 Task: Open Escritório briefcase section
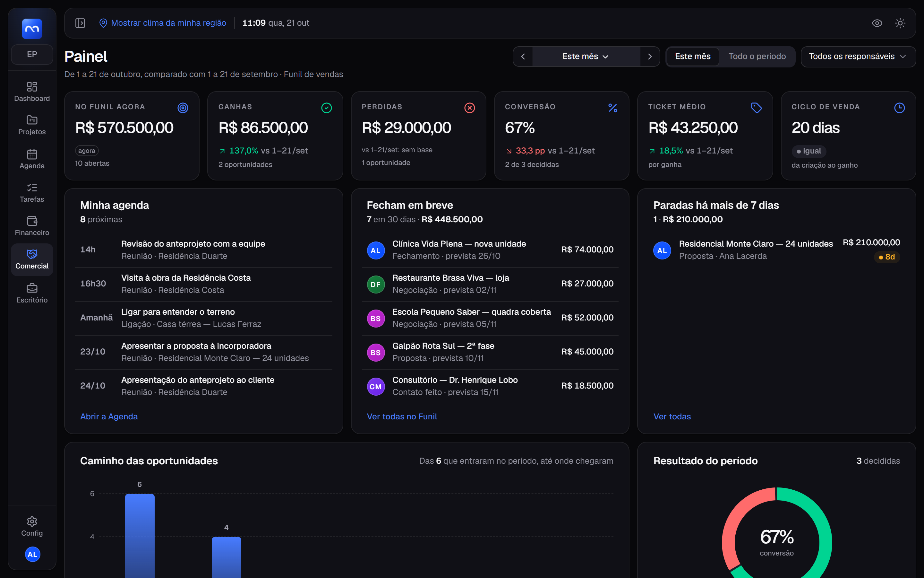[32, 293]
